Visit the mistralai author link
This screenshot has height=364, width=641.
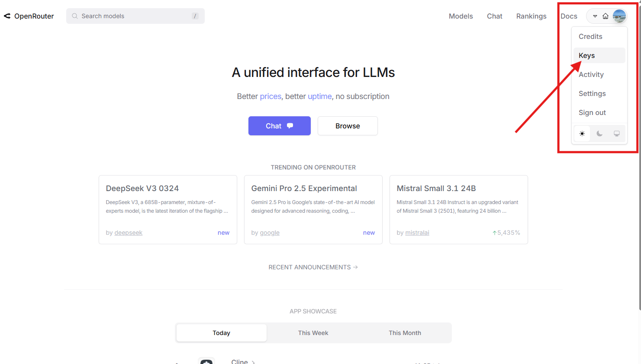(417, 233)
